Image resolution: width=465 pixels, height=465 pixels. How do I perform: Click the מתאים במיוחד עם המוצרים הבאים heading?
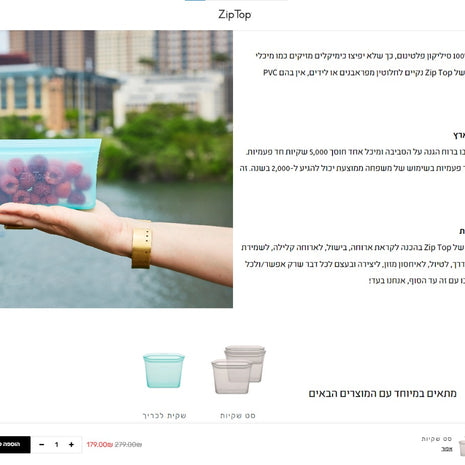click(382, 394)
